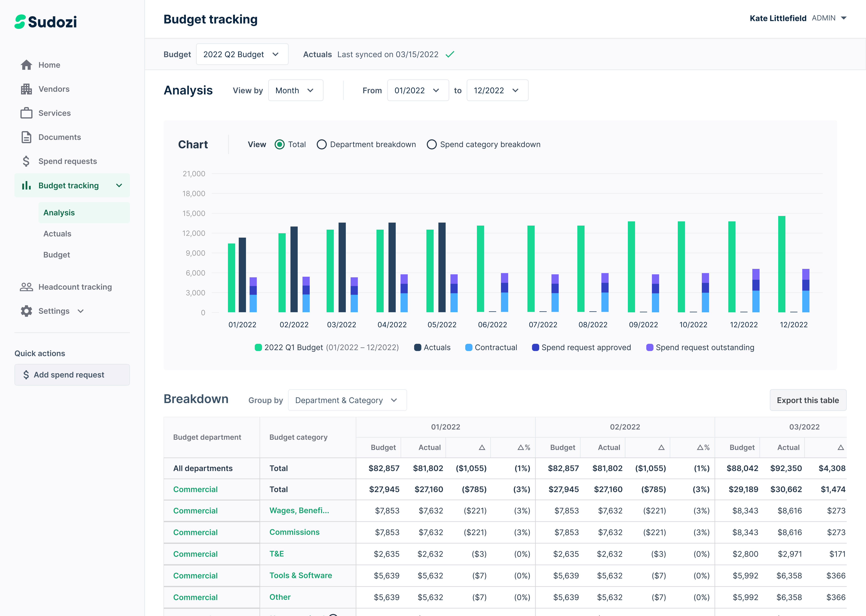866x616 pixels.
Task: Click the Last synced on 03/15/2022 text
Action: click(387, 55)
